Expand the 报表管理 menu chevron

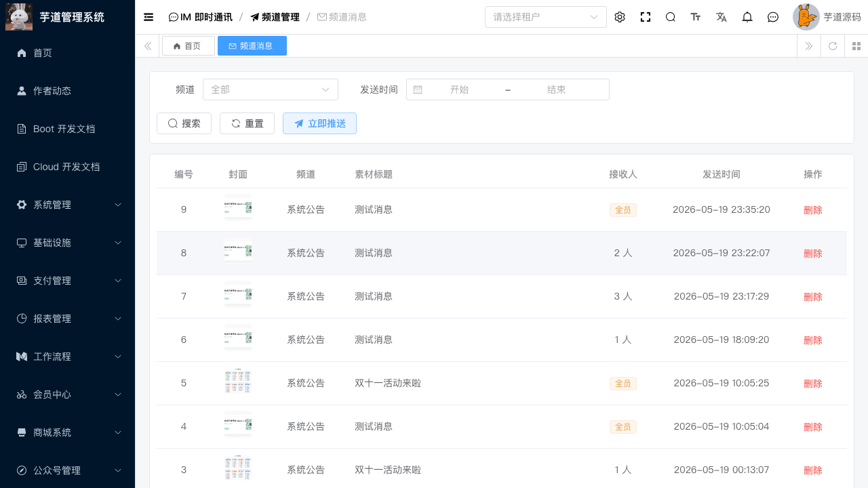pos(118,319)
